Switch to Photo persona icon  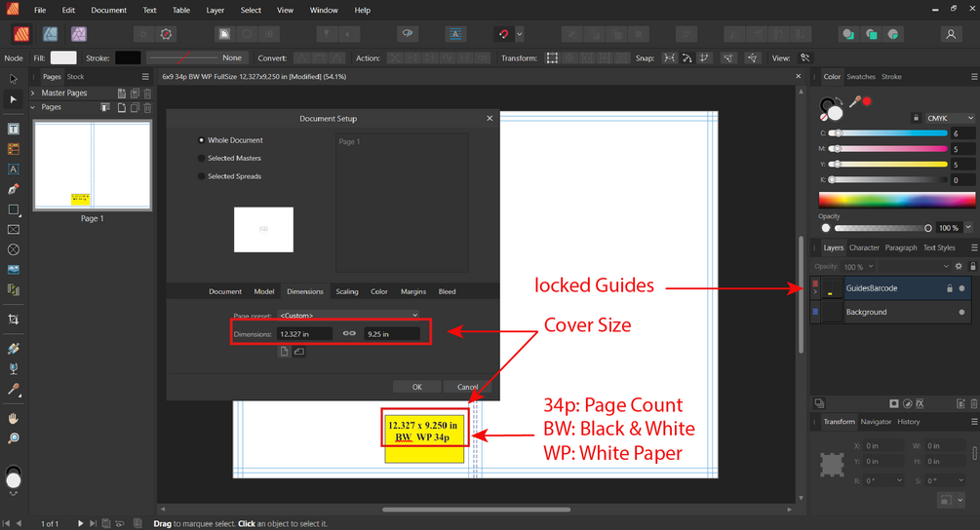coord(79,34)
